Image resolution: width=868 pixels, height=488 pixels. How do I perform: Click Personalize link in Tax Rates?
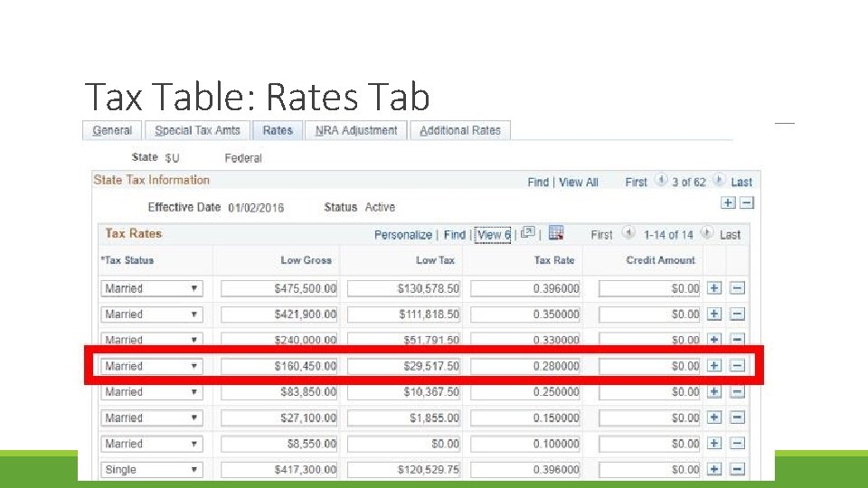click(x=403, y=235)
